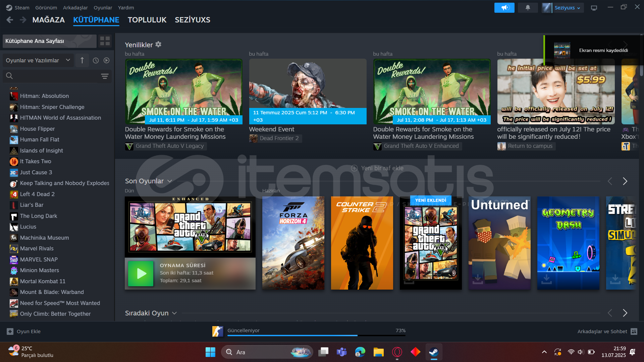Open File Explorer from taskbar
The height and width of the screenshot is (362, 644).
pos(378,352)
